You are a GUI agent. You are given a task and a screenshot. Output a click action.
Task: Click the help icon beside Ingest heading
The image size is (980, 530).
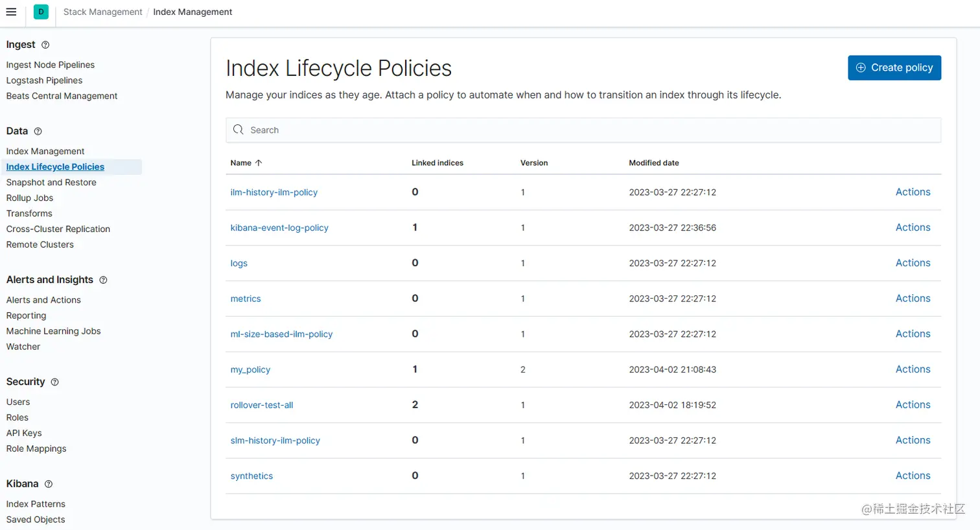click(x=45, y=45)
